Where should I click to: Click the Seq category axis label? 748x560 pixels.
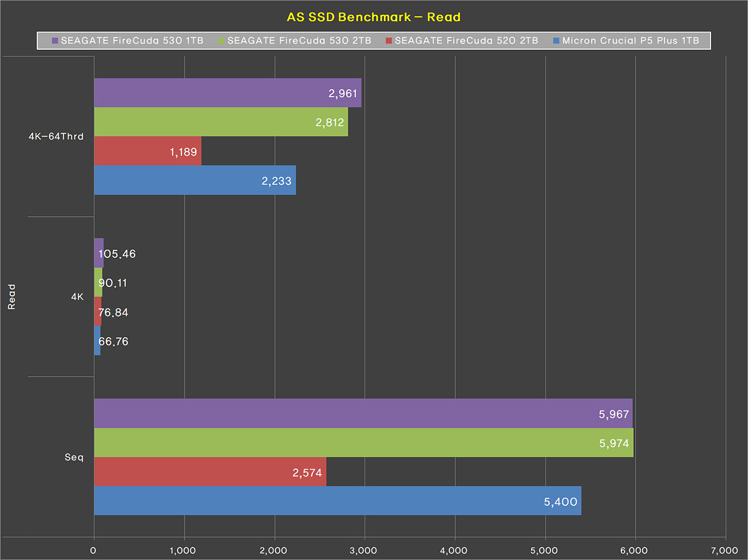[74, 457]
